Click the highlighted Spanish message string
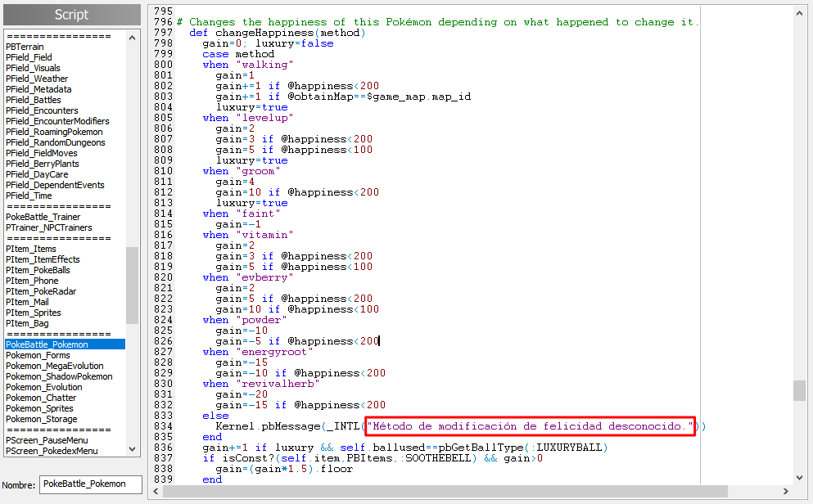This screenshot has width=813, height=504. pyautogui.click(x=530, y=426)
